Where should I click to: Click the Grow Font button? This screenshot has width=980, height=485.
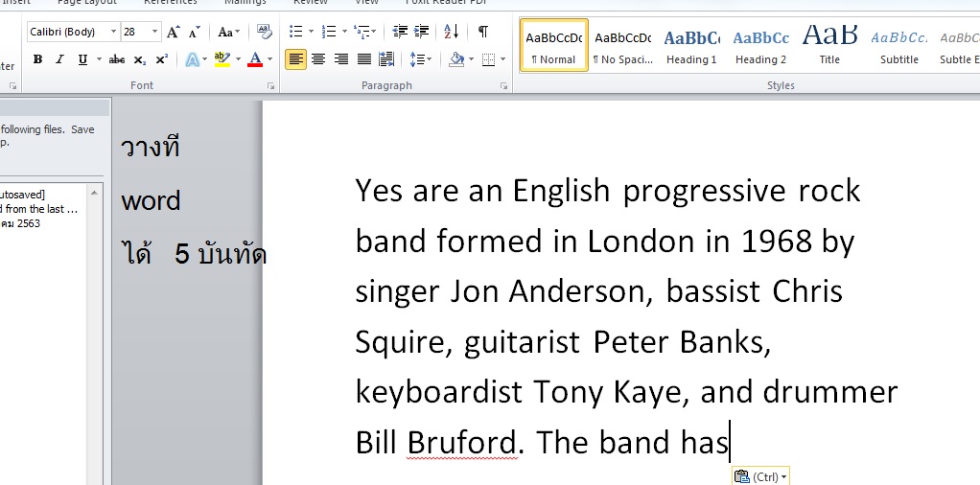(174, 32)
